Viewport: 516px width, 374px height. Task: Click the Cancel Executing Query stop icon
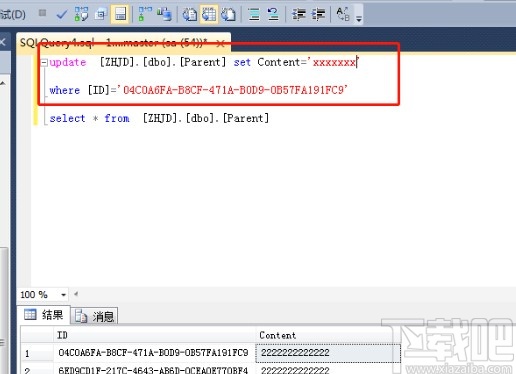tap(42, 13)
